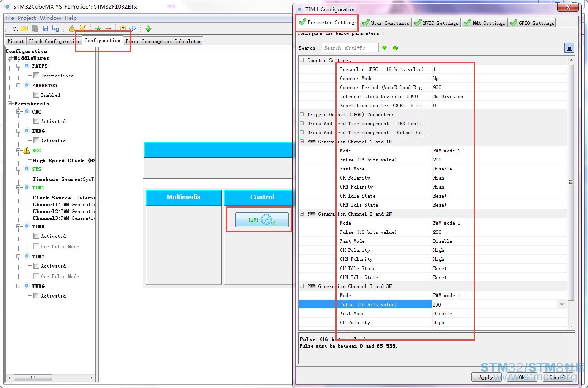Open the Project menu
This screenshot has width=588, height=388.
27,18
